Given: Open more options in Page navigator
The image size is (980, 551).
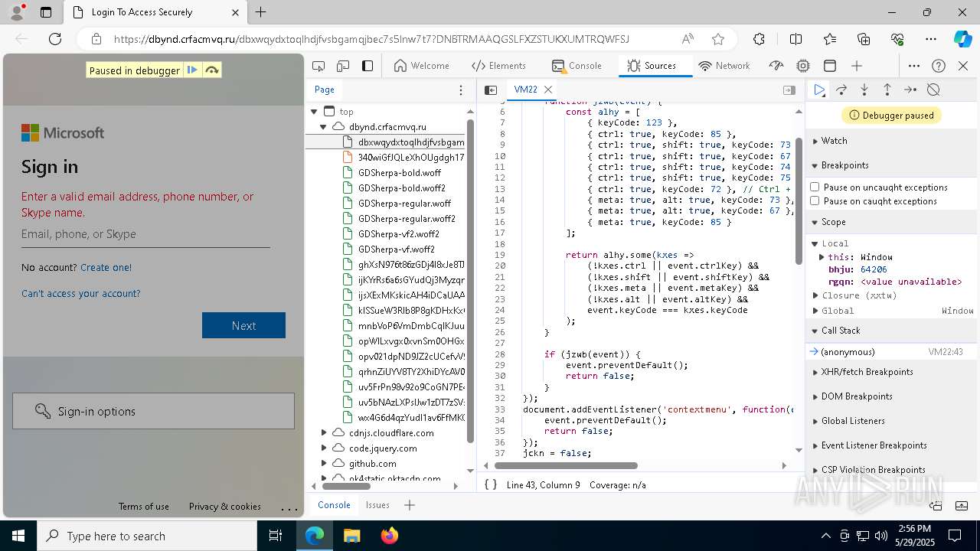Looking at the screenshot, I should click(x=460, y=90).
